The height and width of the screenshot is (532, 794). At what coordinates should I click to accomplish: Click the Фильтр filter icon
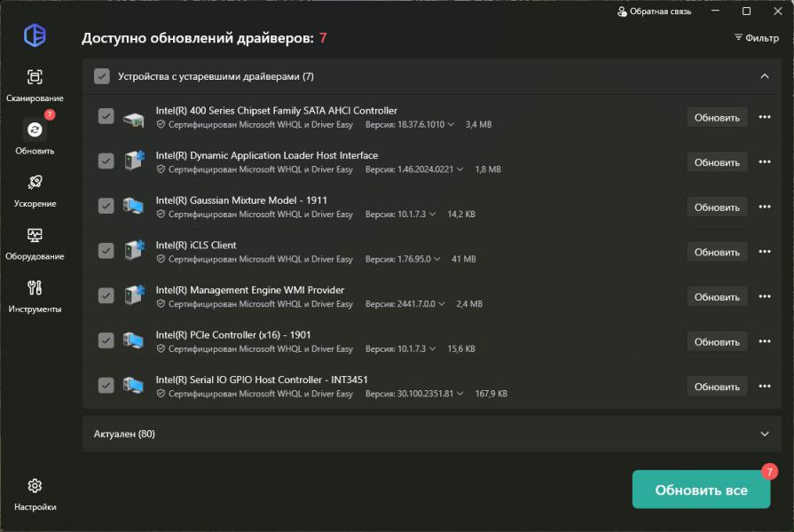pyautogui.click(x=738, y=38)
